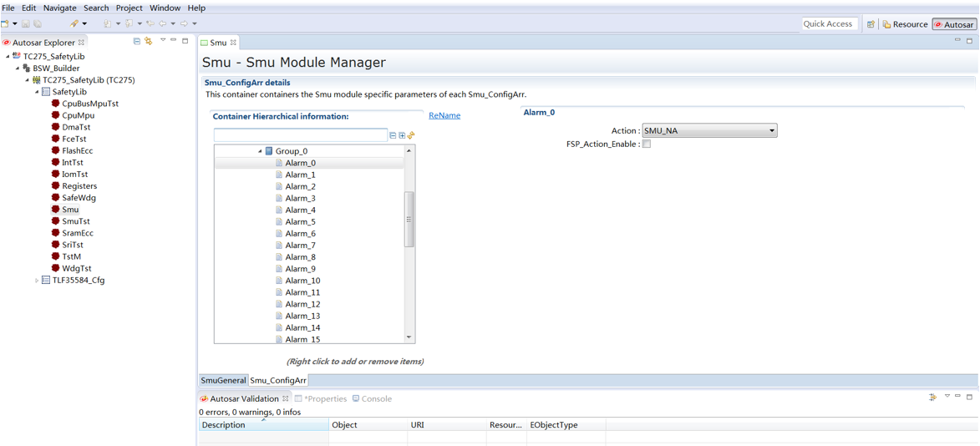
Task: Open the Action SMU_NA dropdown
Action: point(709,130)
